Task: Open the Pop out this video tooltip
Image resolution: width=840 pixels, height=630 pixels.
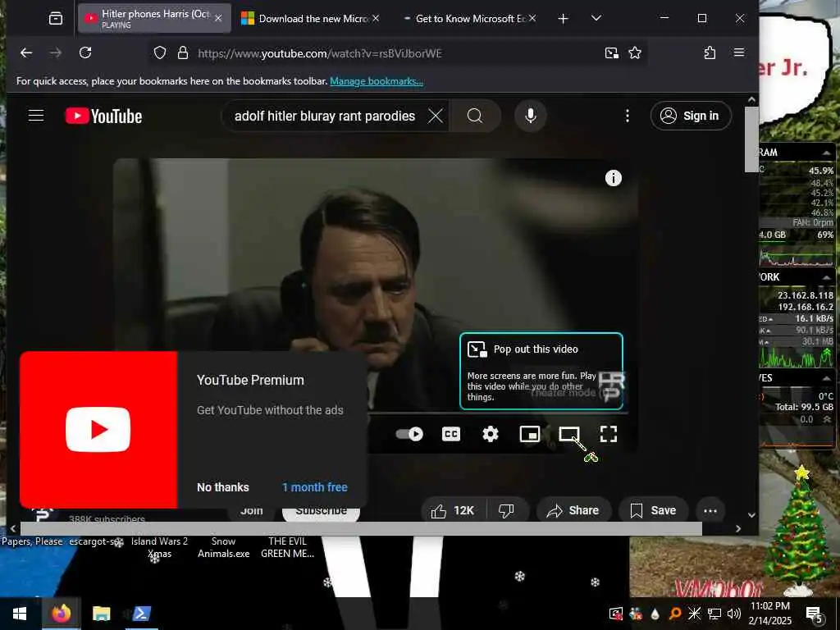Action: pyautogui.click(x=541, y=372)
